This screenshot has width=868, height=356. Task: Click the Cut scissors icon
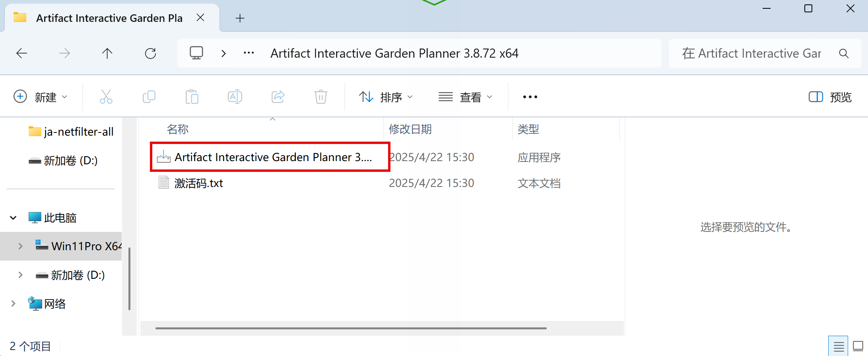(x=106, y=97)
